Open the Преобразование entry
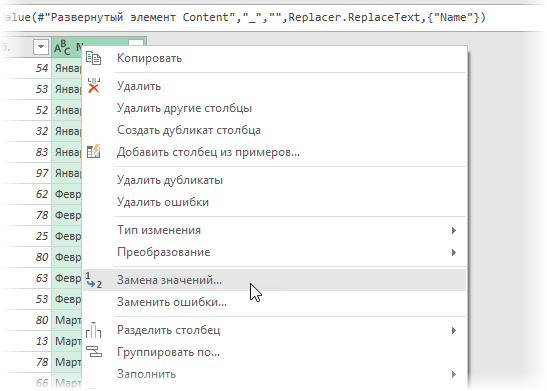Screen dimensions: 547x391 click(x=275, y=252)
